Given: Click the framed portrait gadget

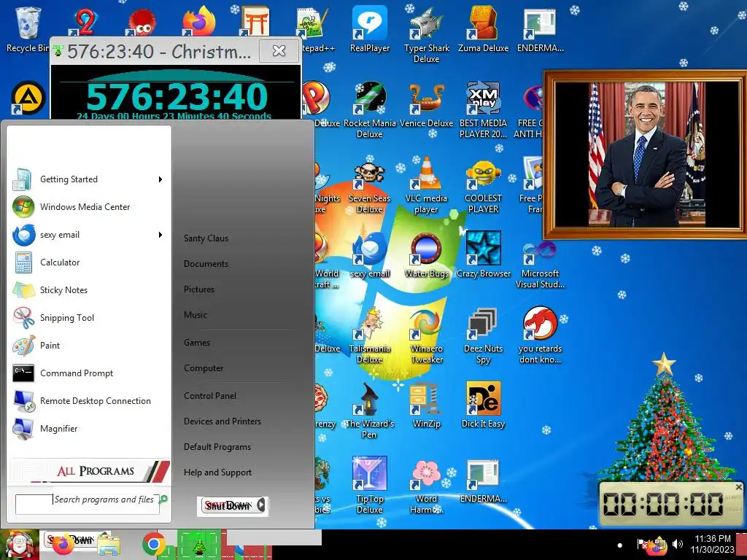Looking at the screenshot, I should click(x=645, y=155).
